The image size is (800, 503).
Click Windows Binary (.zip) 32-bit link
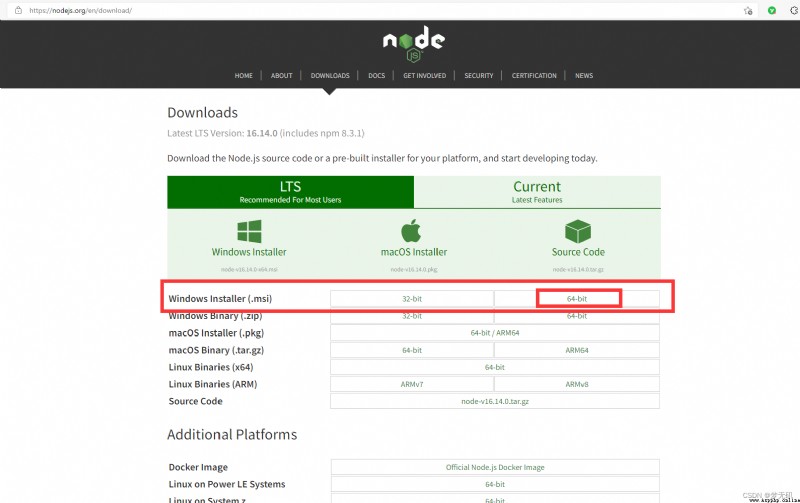412,316
